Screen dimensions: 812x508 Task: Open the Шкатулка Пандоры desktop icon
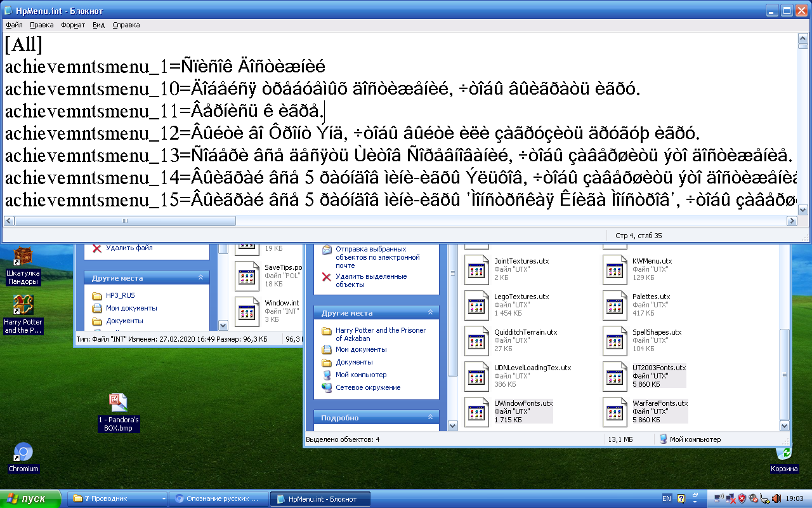[23, 254]
